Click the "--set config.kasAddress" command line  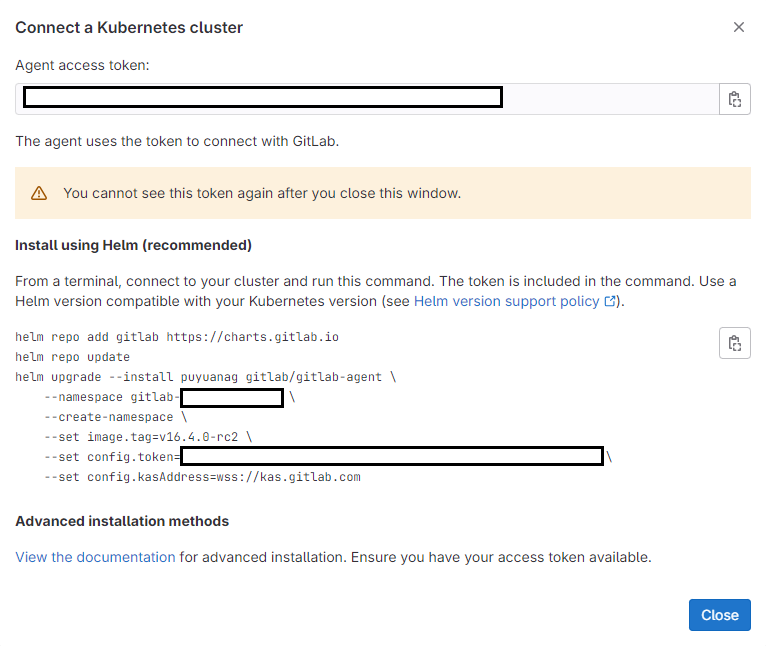[202, 477]
